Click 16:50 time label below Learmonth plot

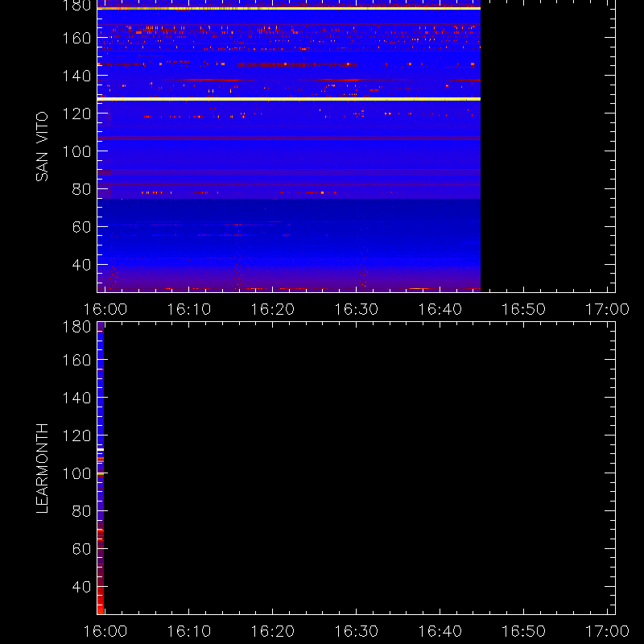pyautogui.click(x=524, y=631)
